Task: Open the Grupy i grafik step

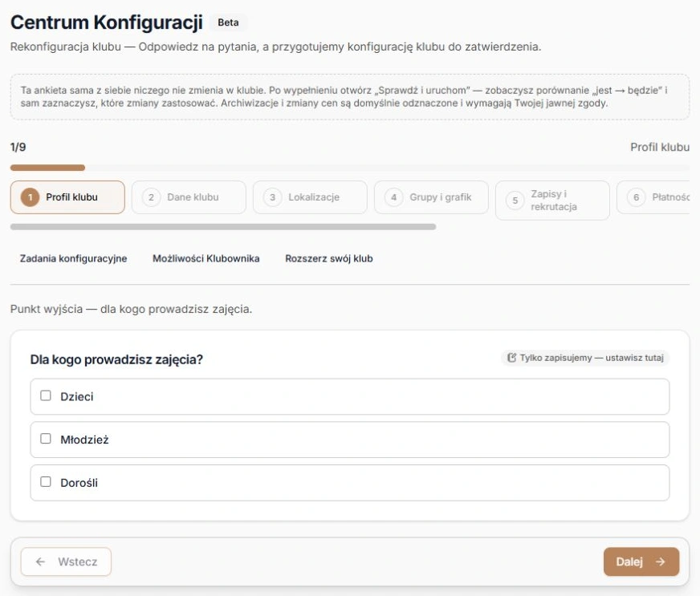Action: click(431, 197)
